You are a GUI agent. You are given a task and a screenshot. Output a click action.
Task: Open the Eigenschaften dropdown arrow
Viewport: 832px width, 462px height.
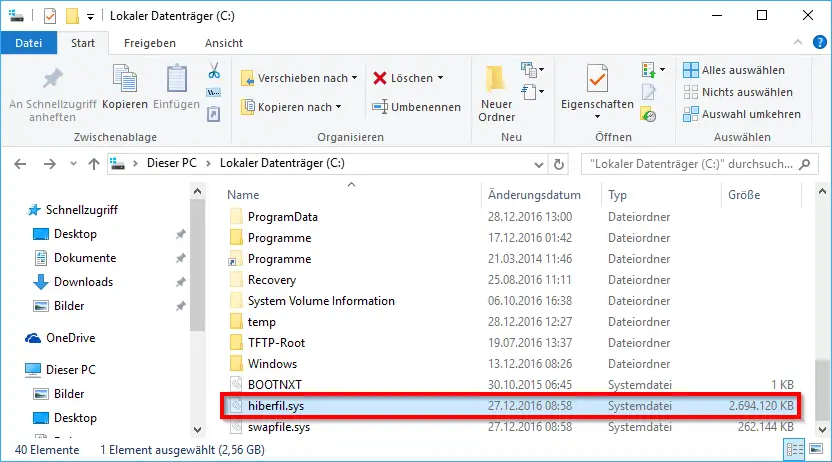pyautogui.click(x=597, y=117)
